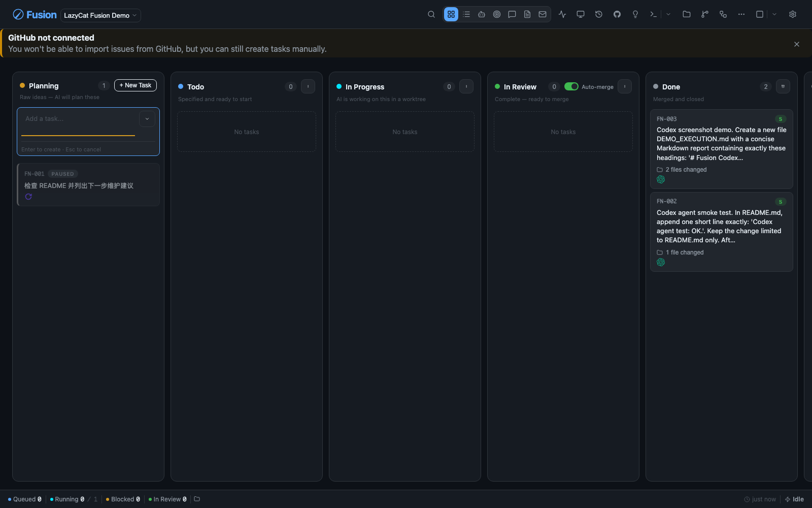This screenshot has height=508, width=812.
Task: Expand the chevron next to square layout icon
Action: click(774, 14)
